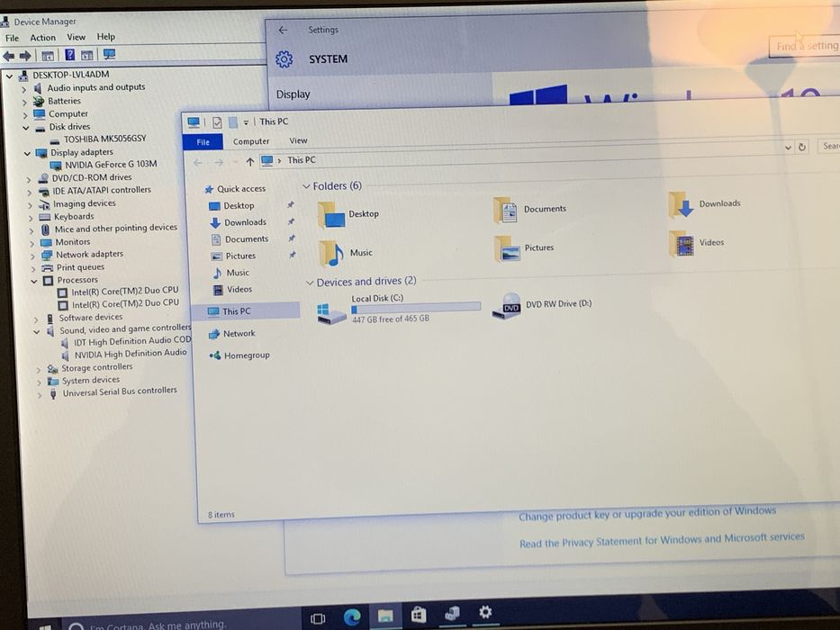840x630 pixels.
Task: Click the refresh icon beside the address bar
Action: (x=802, y=147)
